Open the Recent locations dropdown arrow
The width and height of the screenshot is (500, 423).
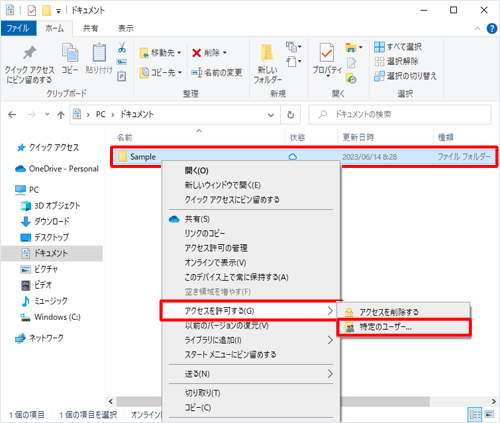pos(47,114)
